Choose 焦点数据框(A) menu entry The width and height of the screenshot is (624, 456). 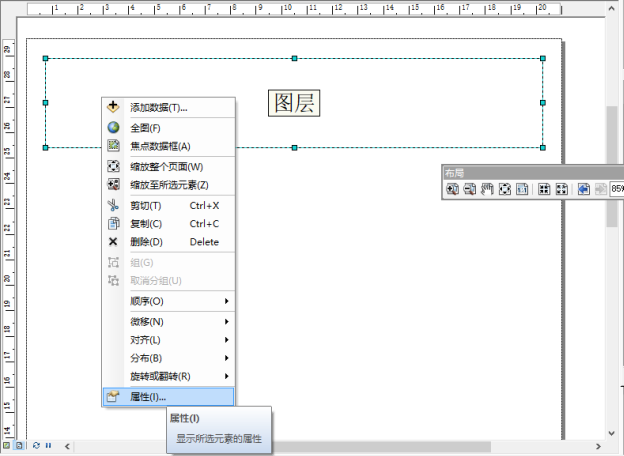(x=168, y=146)
